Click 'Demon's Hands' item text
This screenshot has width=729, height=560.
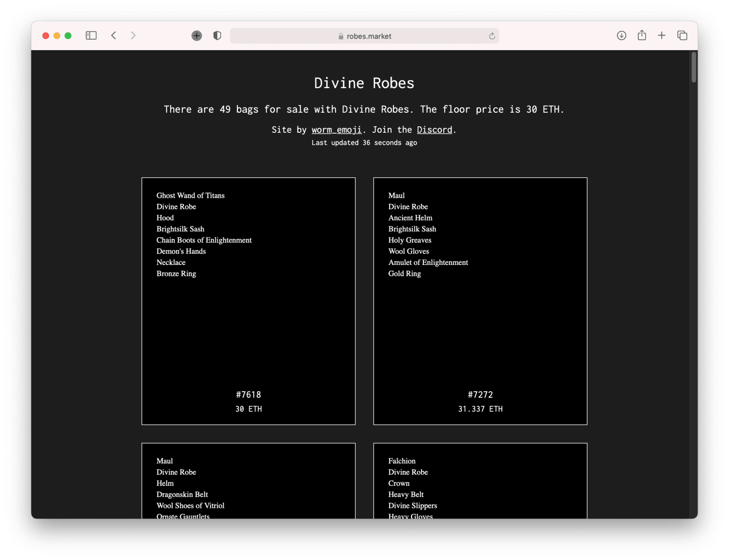click(x=181, y=251)
